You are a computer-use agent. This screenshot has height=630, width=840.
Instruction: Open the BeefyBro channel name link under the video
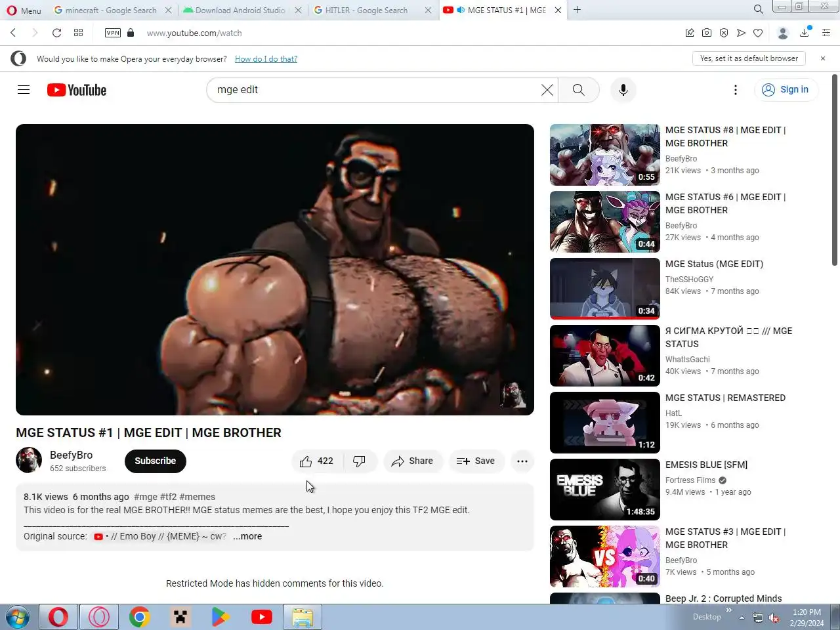(x=71, y=455)
